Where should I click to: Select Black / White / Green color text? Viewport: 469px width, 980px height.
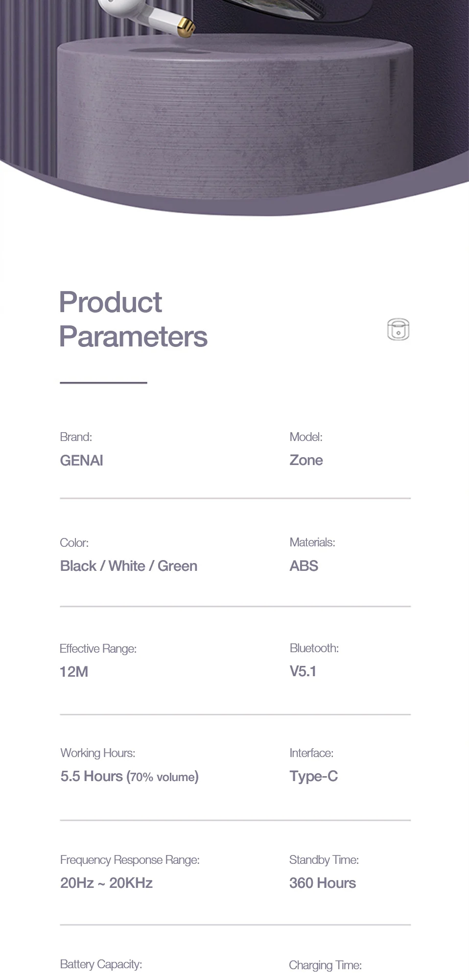(x=129, y=566)
